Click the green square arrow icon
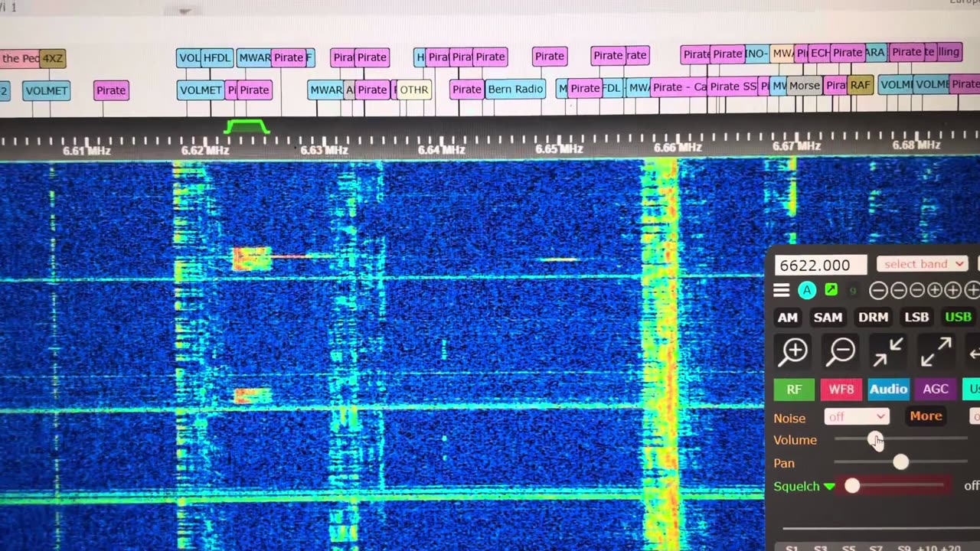The height and width of the screenshot is (551, 980). [831, 290]
